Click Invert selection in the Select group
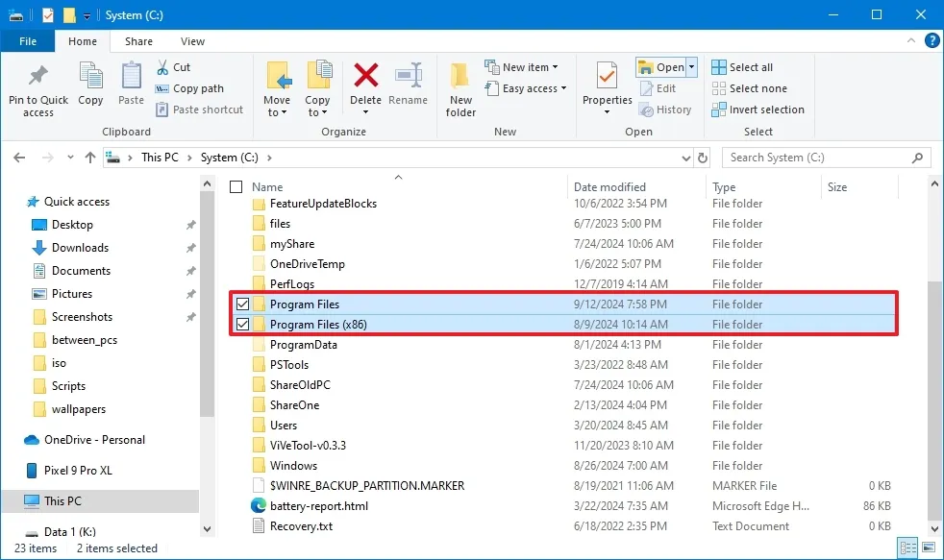944x560 pixels. coord(758,110)
